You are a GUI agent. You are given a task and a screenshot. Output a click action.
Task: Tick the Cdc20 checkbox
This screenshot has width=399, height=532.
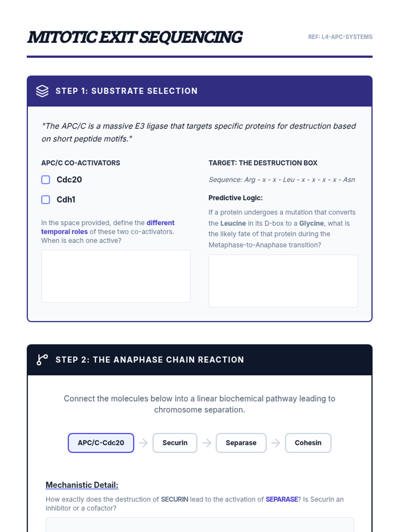(46, 180)
